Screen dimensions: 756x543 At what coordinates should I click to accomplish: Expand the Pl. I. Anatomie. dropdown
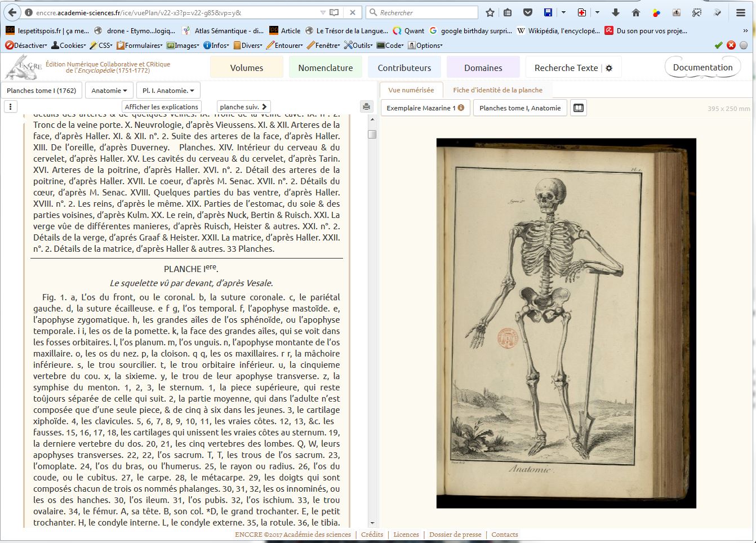click(168, 90)
